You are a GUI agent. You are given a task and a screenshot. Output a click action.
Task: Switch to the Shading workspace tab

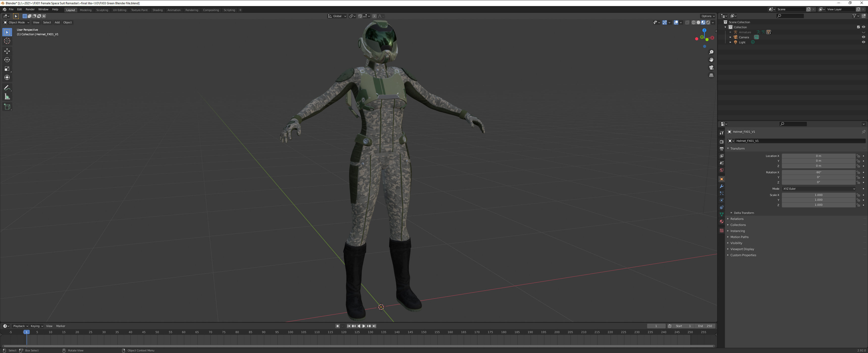[x=157, y=10]
